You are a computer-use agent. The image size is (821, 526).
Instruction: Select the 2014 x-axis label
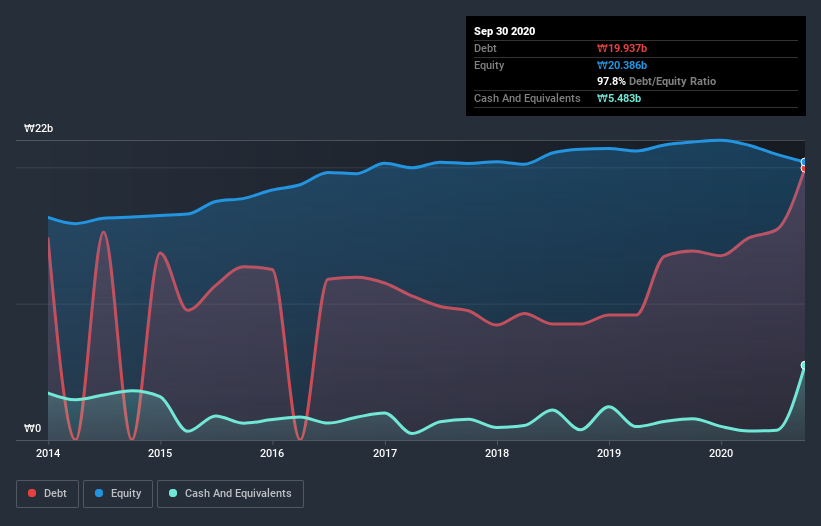tap(48, 453)
